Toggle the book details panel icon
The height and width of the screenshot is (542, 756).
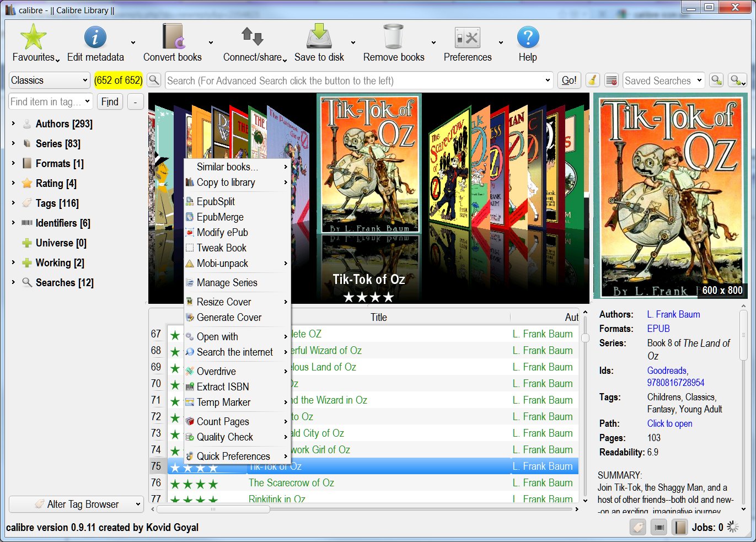tap(680, 528)
